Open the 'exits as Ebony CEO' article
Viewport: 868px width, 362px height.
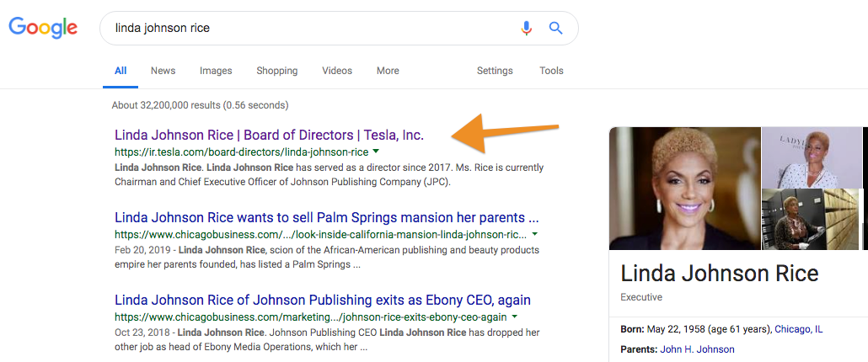(323, 300)
